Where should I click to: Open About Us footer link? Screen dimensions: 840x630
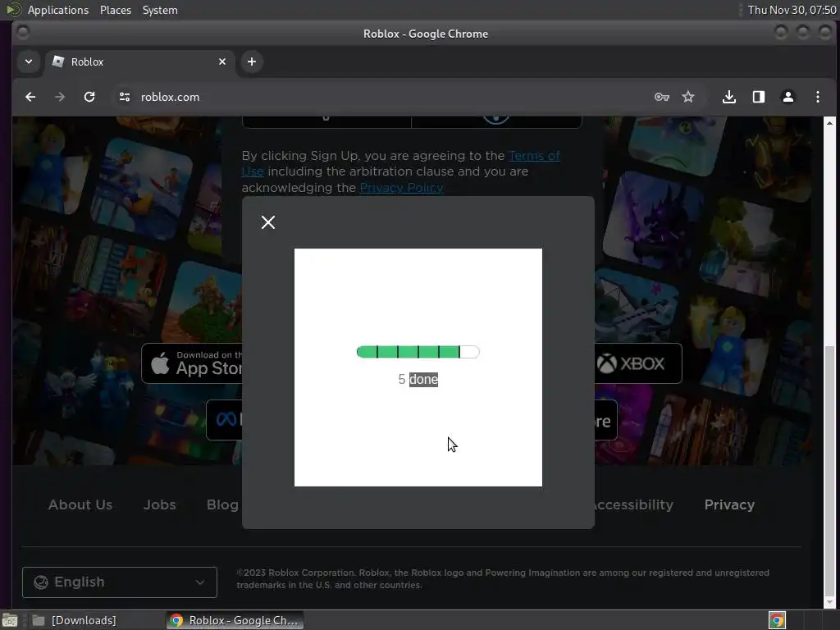click(80, 504)
